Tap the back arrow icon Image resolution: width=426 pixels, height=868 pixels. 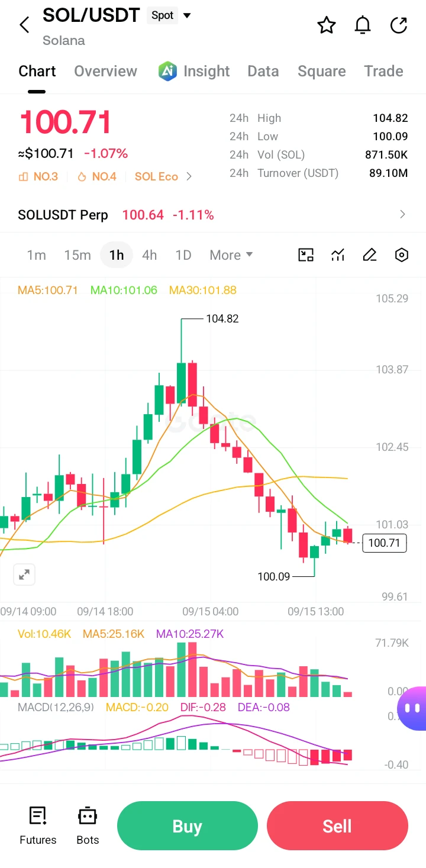pos(24,25)
